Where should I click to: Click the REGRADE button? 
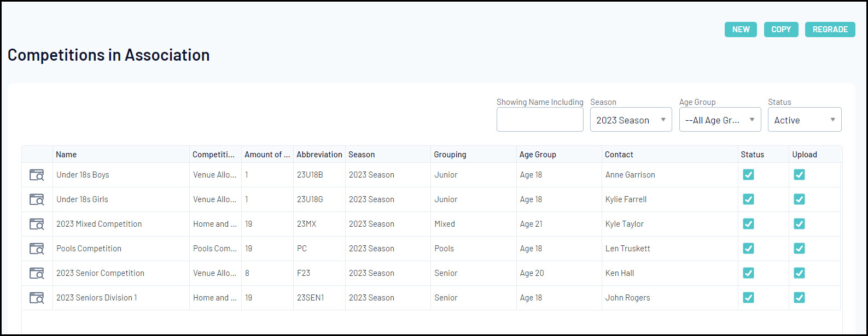830,30
